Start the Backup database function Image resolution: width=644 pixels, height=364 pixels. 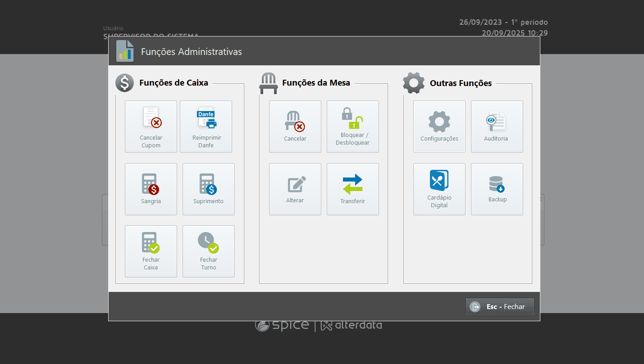click(497, 189)
